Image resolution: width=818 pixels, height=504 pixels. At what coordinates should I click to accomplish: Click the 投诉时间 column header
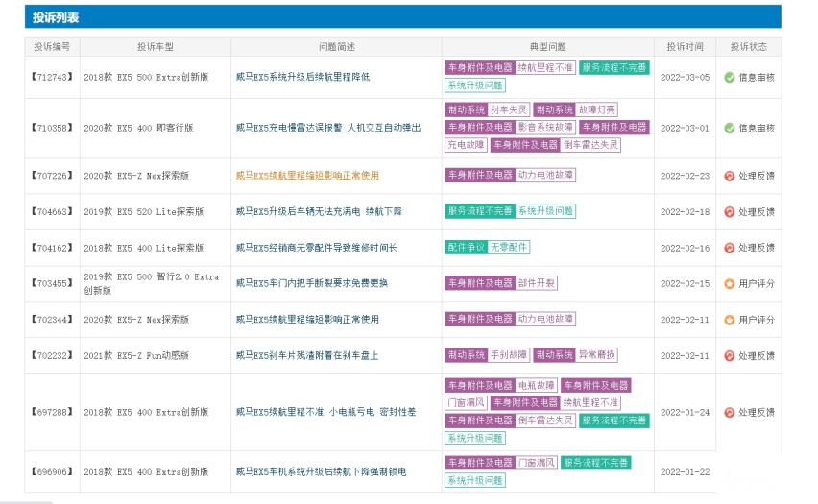685,46
